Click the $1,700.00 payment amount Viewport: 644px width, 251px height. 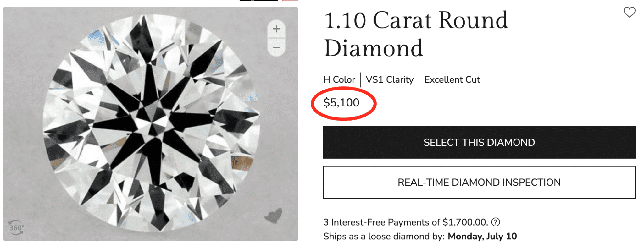tap(464, 222)
